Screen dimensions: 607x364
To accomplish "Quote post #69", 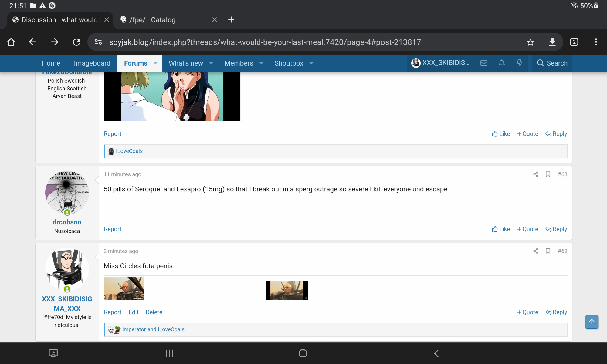I will point(527,312).
